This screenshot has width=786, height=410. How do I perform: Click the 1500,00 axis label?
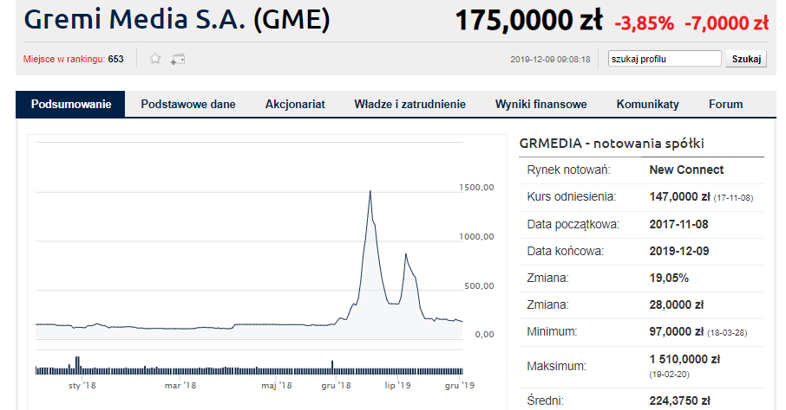[x=476, y=187]
